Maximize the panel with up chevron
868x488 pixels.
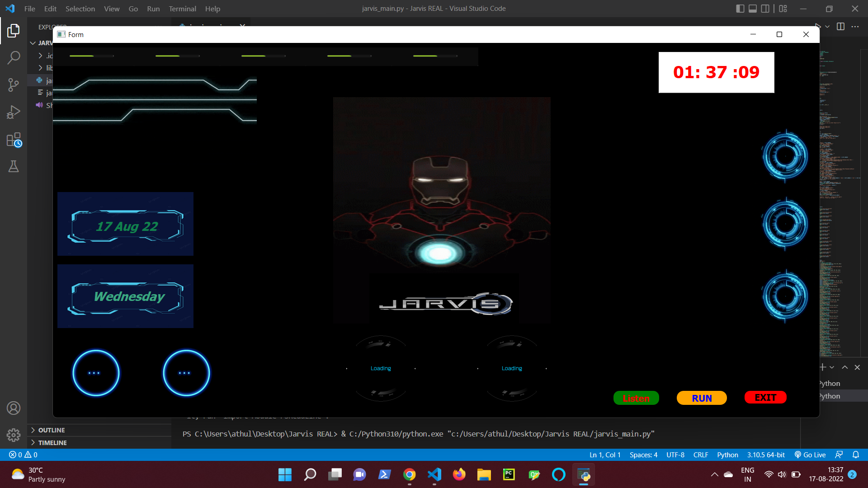[844, 367]
